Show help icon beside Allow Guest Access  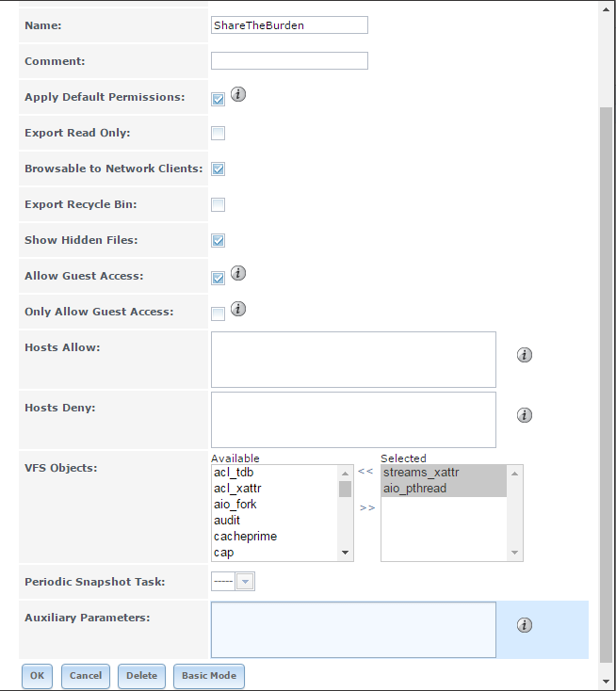(238, 273)
